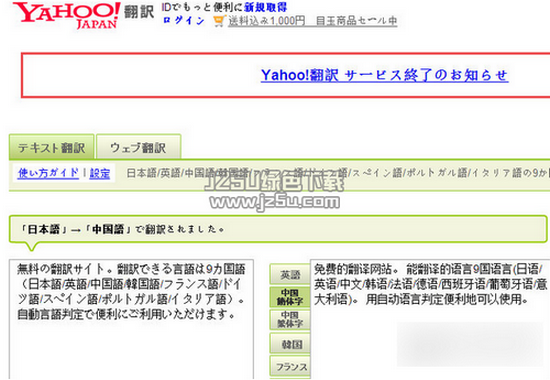Screen dimensions: 550x380
Task: Select the 中国繁体字 target language button
Action: pyautogui.click(x=290, y=320)
